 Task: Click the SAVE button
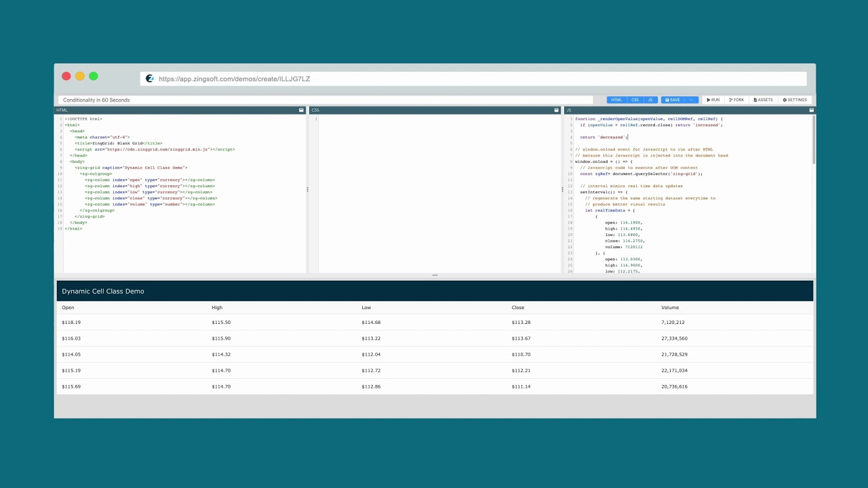tap(673, 100)
